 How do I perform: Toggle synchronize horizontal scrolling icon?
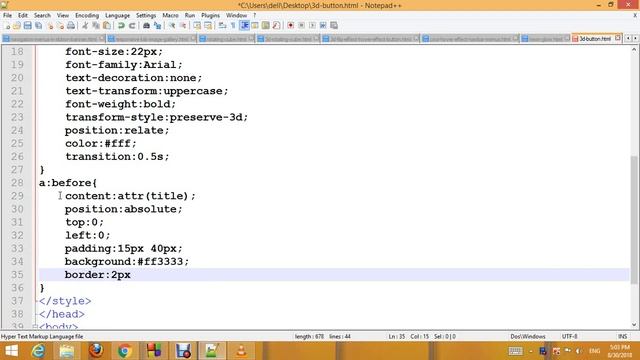click(208, 25)
